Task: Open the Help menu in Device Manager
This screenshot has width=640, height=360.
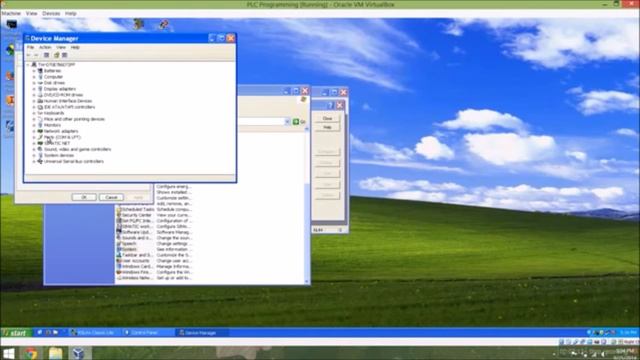Action: tap(75, 47)
